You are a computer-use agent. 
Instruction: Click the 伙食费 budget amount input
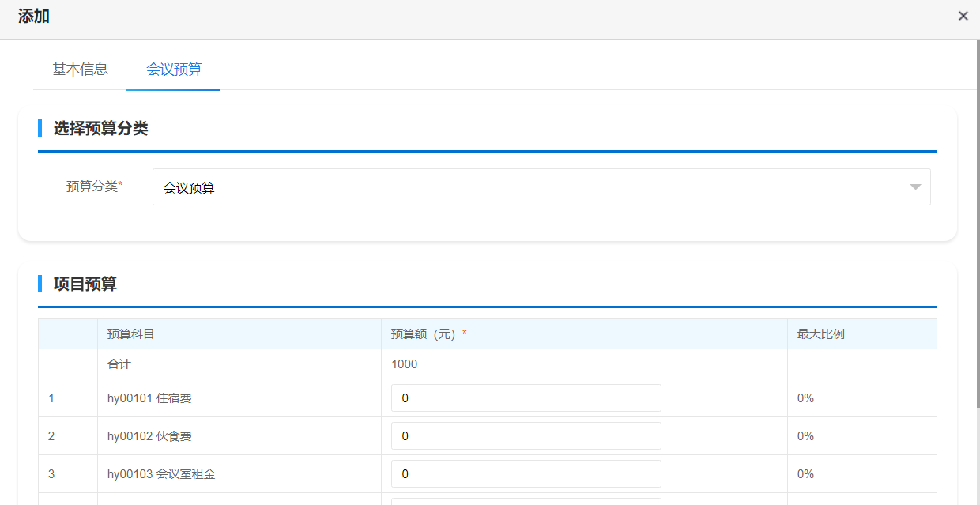click(x=526, y=436)
